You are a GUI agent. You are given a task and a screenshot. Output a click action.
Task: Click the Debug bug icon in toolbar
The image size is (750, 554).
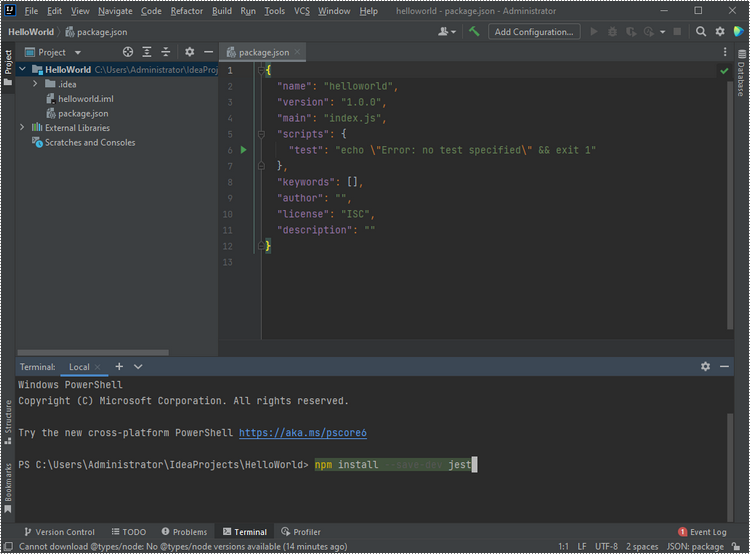click(x=612, y=32)
